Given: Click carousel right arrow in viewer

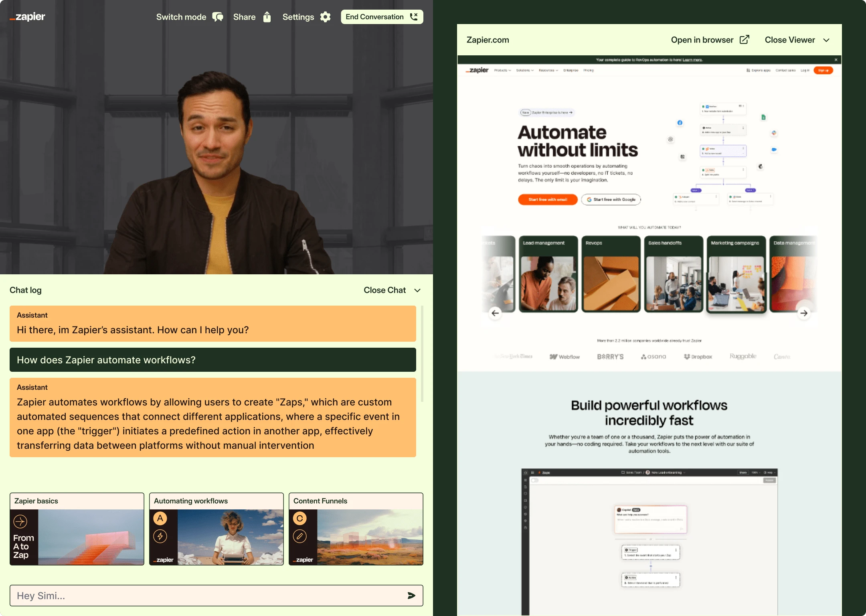Looking at the screenshot, I should tap(803, 313).
